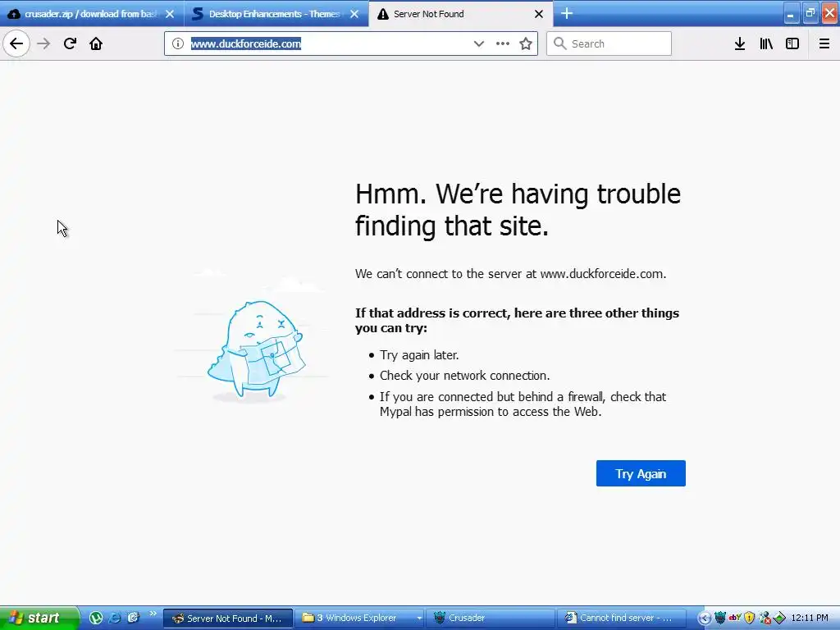
Task: Expand hidden system tray icons
Action: 705,619
